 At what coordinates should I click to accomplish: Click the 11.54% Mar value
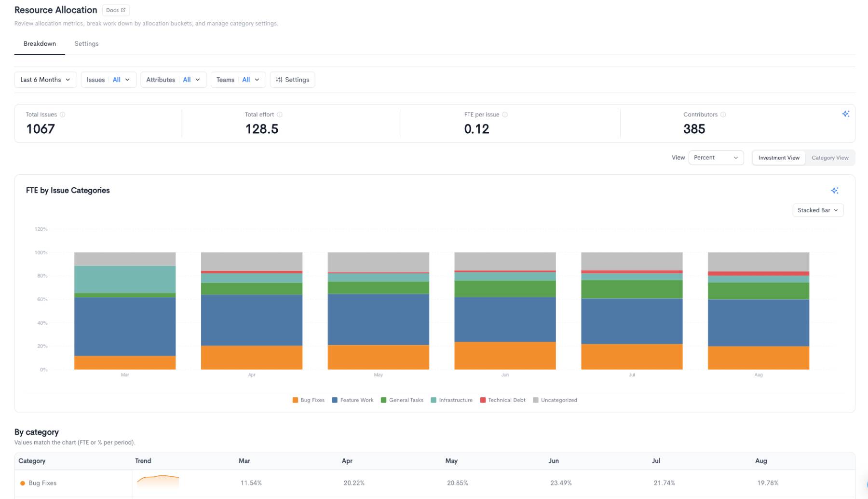pyautogui.click(x=251, y=483)
